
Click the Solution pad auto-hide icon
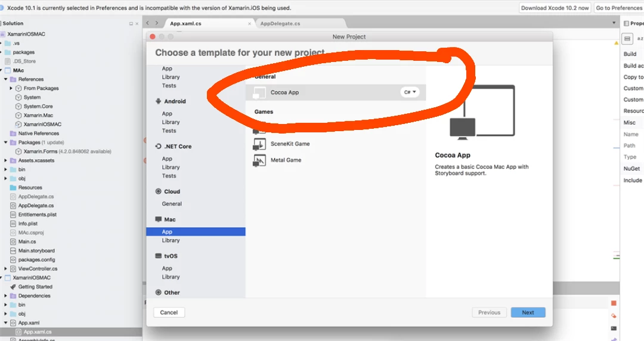click(x=131, y=24)
